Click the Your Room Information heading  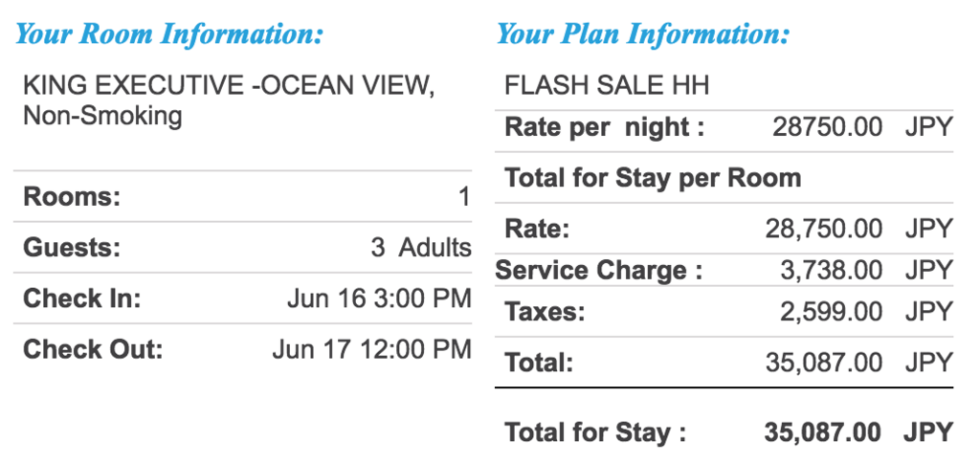[169, 33]
